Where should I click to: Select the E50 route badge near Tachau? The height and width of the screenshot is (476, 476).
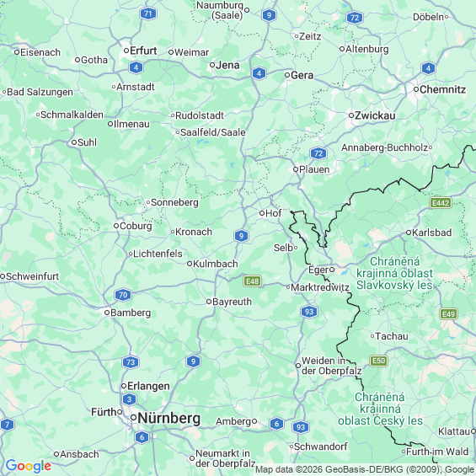point(378,361)
